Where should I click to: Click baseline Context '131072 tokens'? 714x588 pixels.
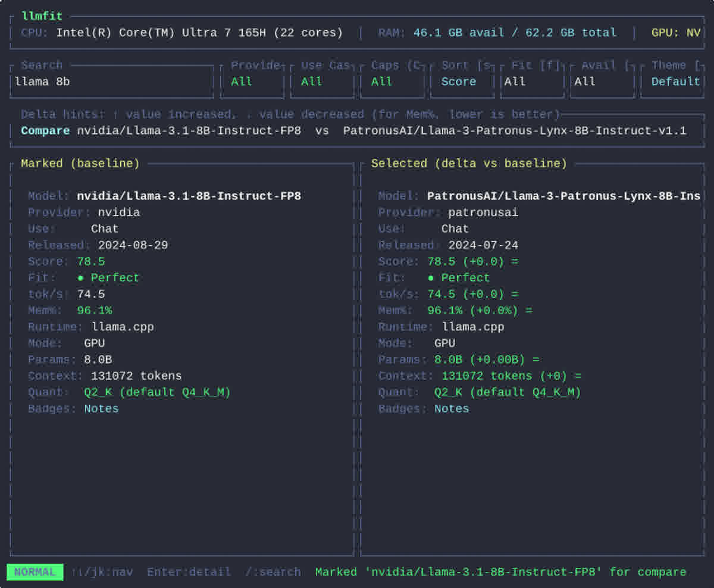click(x=136, y=376)
